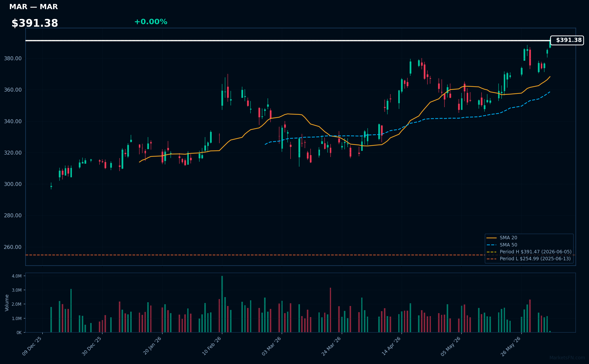Viewport: 589px width, 364px height.
Task: Click the 1.0M volume axis label
Action: coord(17,319)
